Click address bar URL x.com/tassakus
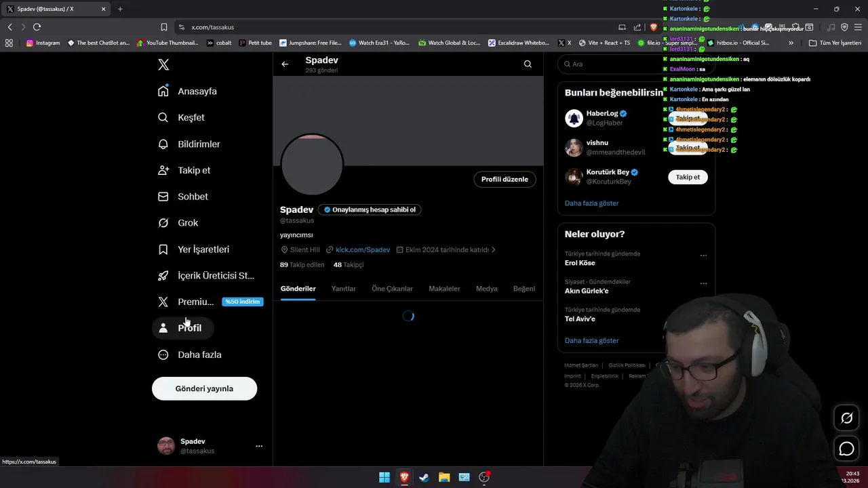Viewport: 868px width, 488px height. point(212,27)
